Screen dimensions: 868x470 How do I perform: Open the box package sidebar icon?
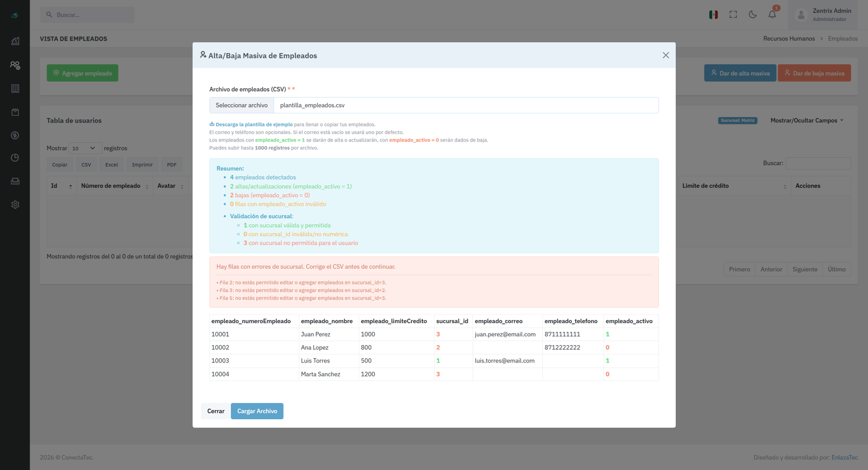[15, 112]
